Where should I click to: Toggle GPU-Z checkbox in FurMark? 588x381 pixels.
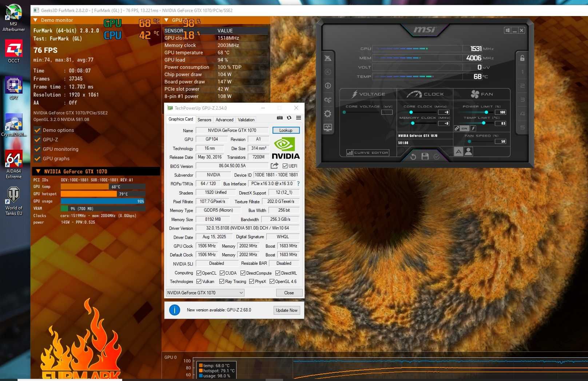[37, 140]
